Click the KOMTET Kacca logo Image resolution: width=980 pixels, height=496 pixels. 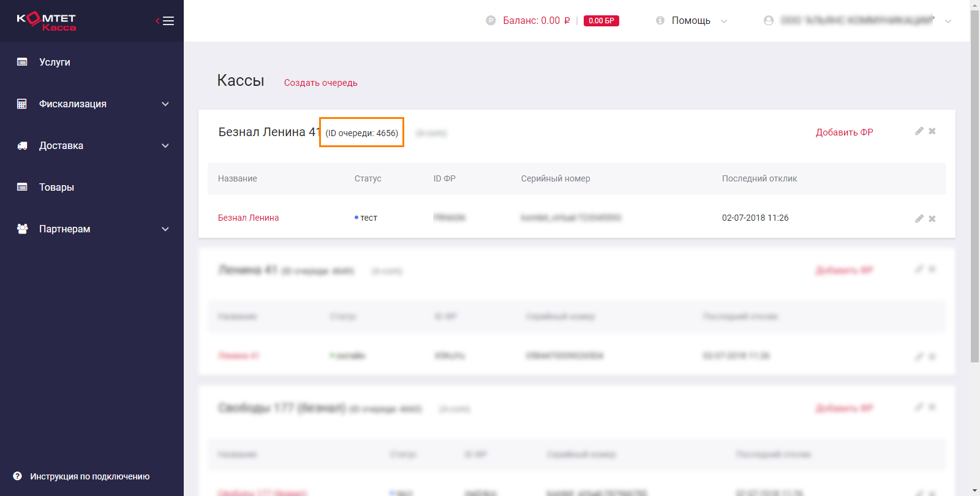tap(47, 21)
